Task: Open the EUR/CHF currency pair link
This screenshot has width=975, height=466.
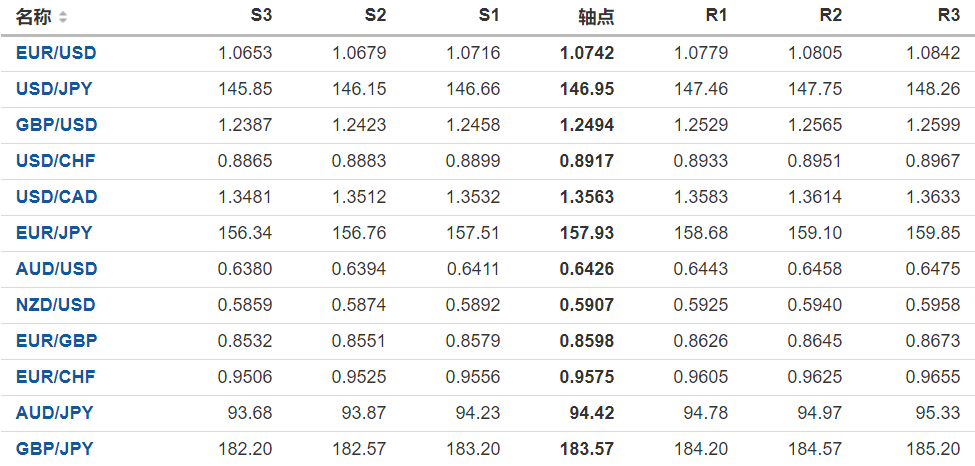Action: [x=56, y=377]
